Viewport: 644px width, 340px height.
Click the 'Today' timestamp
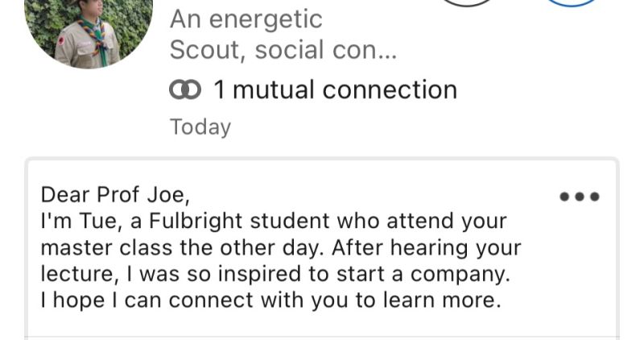click(200, 126)
